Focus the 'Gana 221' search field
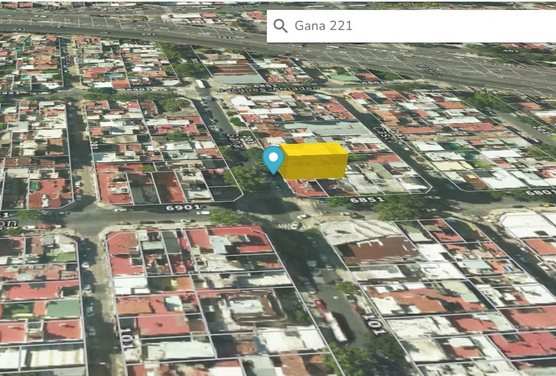The height and width of the screenshot is (376, 556). [x=411, y=26]
